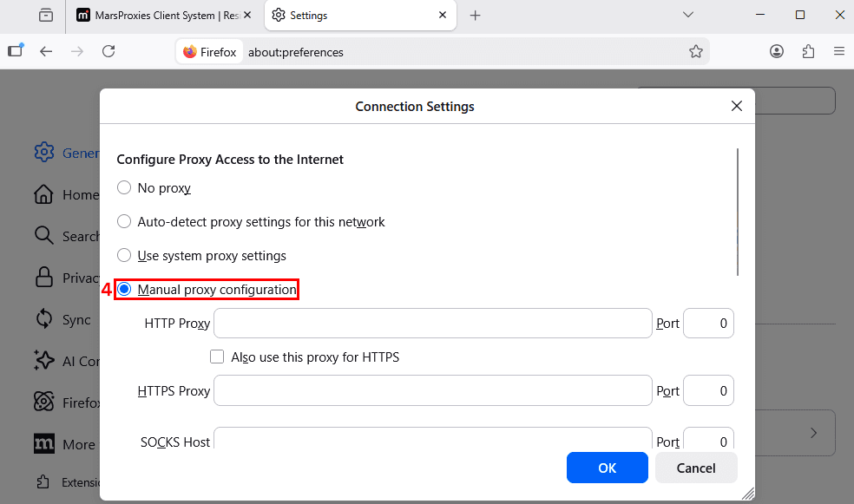Open Extensions link in settings sidebar
The width and height of the screenshot is (854, 504).
pos(68,482)
